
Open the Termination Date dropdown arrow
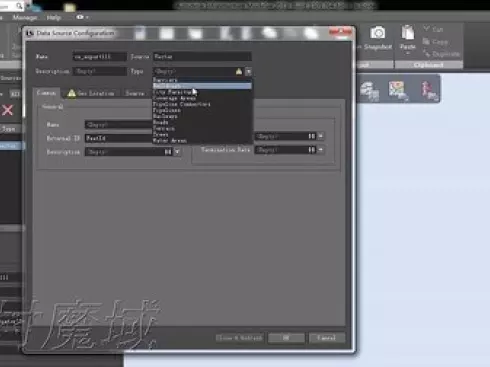[321, 150]
